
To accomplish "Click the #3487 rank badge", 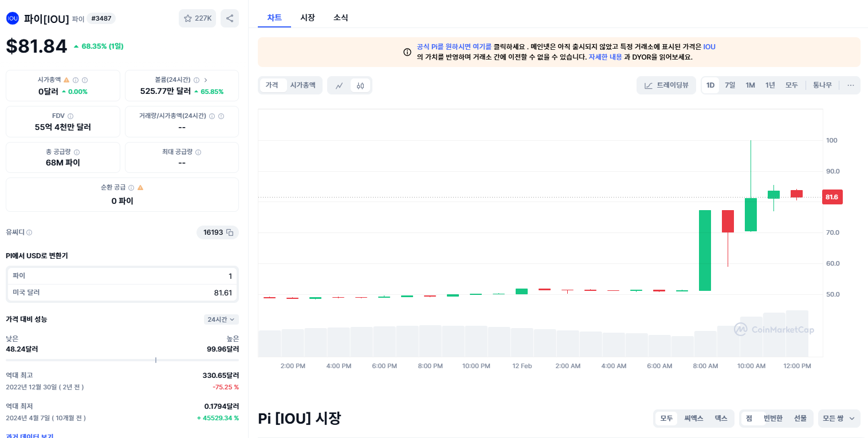I will (101, 18).
